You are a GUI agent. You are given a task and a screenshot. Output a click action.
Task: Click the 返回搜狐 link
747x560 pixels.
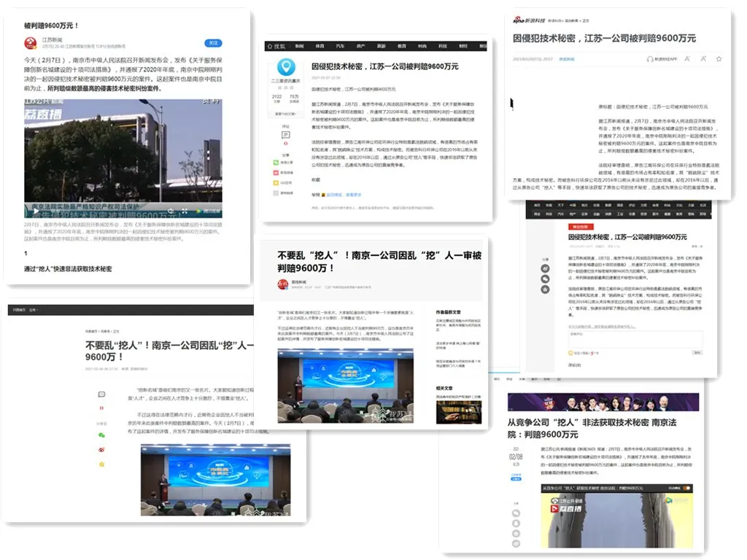[x=334, y=195]
